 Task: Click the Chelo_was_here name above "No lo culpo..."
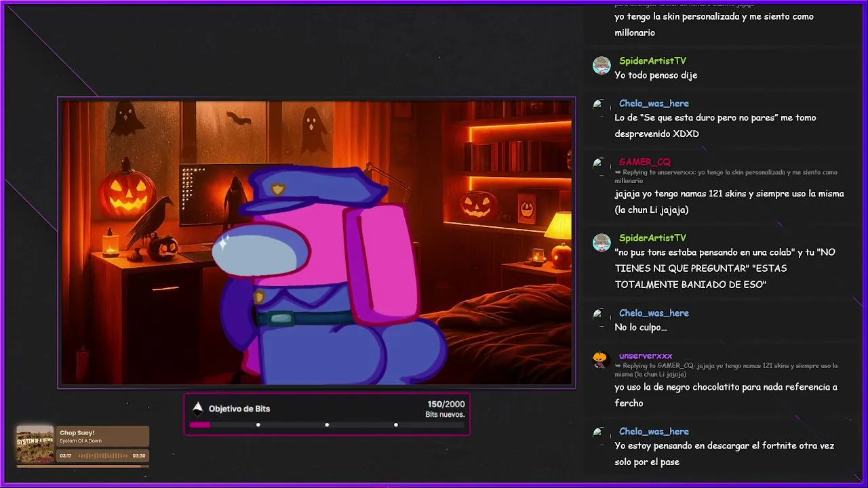(x=654, y=313)
